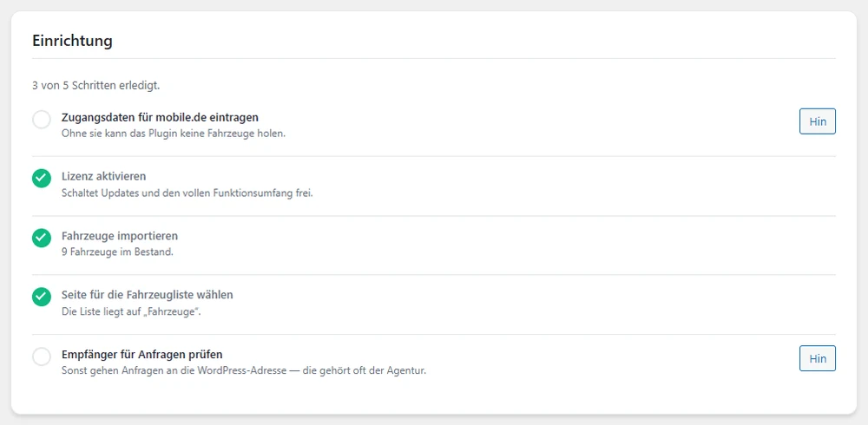This screenshot has width=868, height=425.
Task: Click the title 'Fahrzeuge importieren'
Action: pos(120,236)
